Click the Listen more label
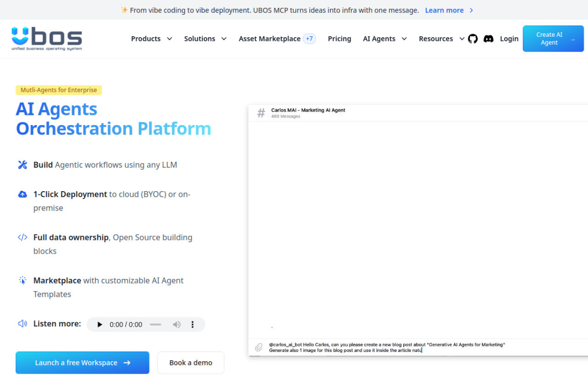 coord(57,324)
